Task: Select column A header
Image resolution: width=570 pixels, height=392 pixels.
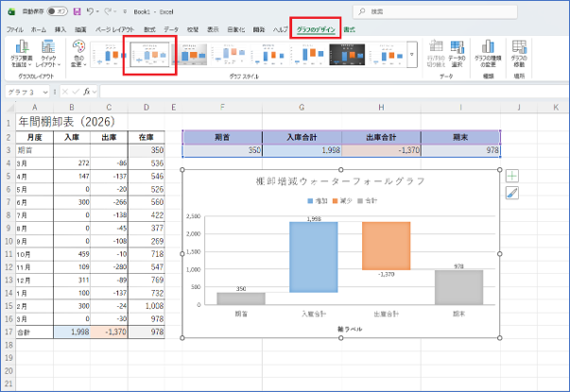Action: click(35, 108)
